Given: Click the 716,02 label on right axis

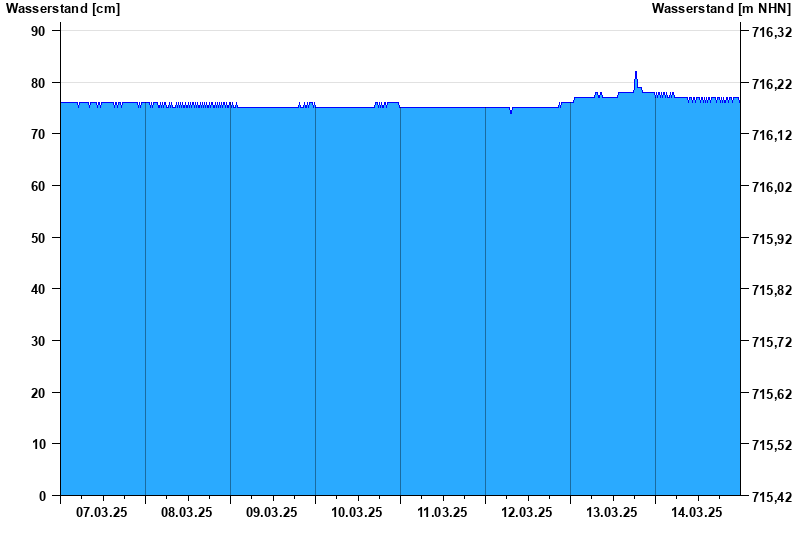Looking at the screenshot, I should pos(772,187).
